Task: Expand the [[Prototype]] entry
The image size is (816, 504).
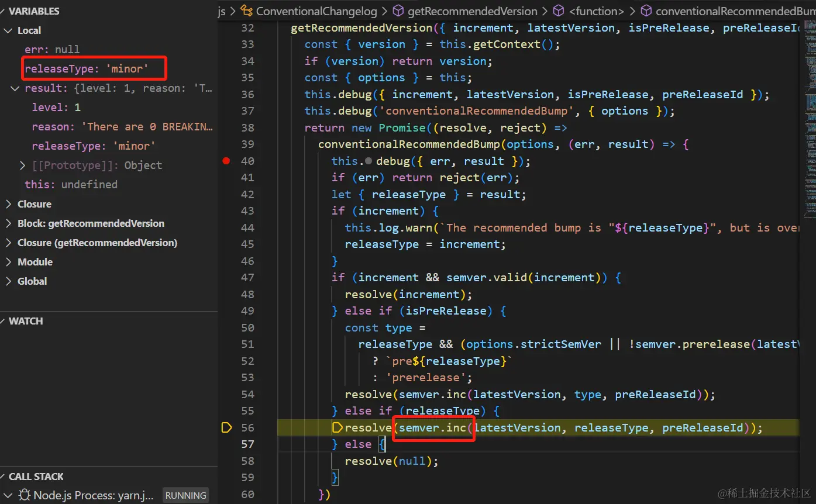Action: coord(23,165)
